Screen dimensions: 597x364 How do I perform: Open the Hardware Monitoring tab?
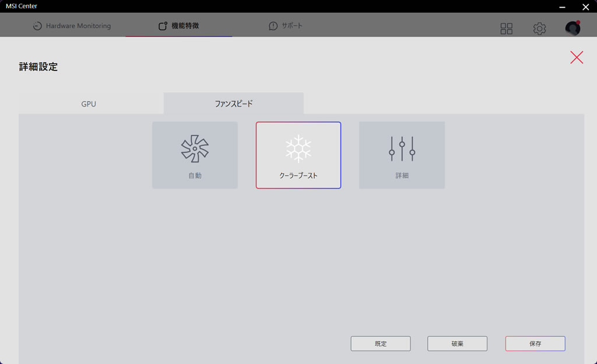coord(72,26)
